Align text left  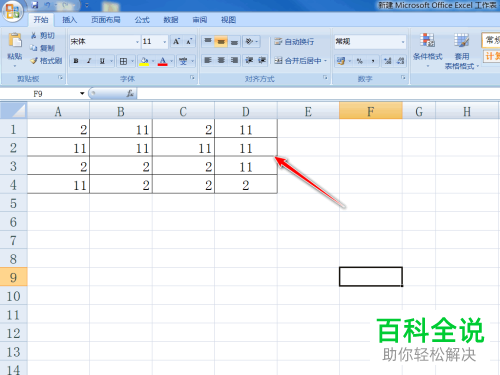coord(208,60)
